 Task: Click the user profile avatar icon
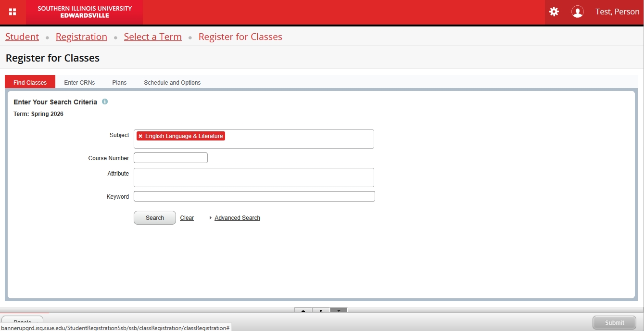tap(577, 12)
